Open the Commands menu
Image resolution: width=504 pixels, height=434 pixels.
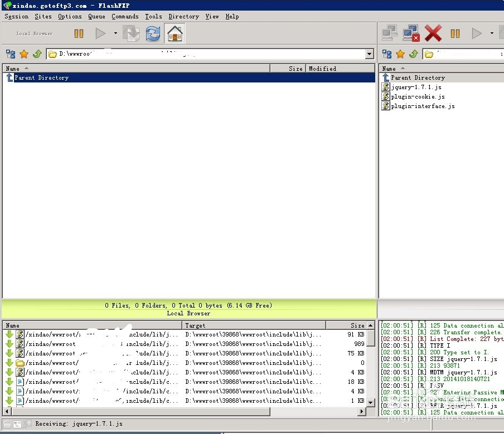(x=125, y=16)
